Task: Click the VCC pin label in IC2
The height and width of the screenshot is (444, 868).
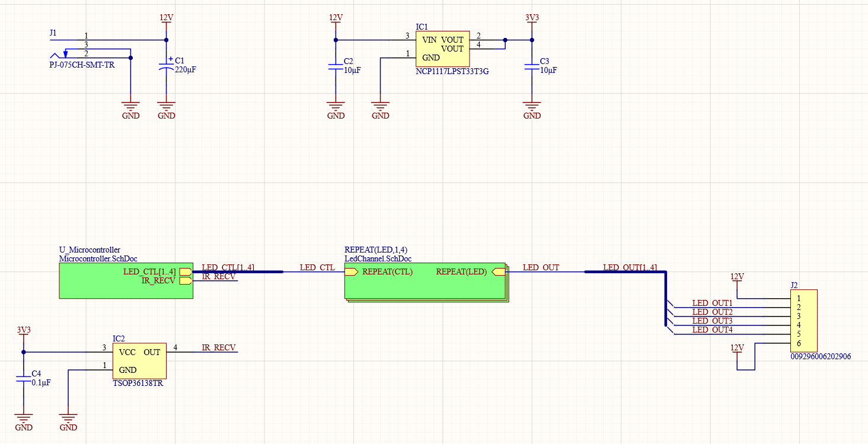Action: pyautogui.click(x=127, y=352)
